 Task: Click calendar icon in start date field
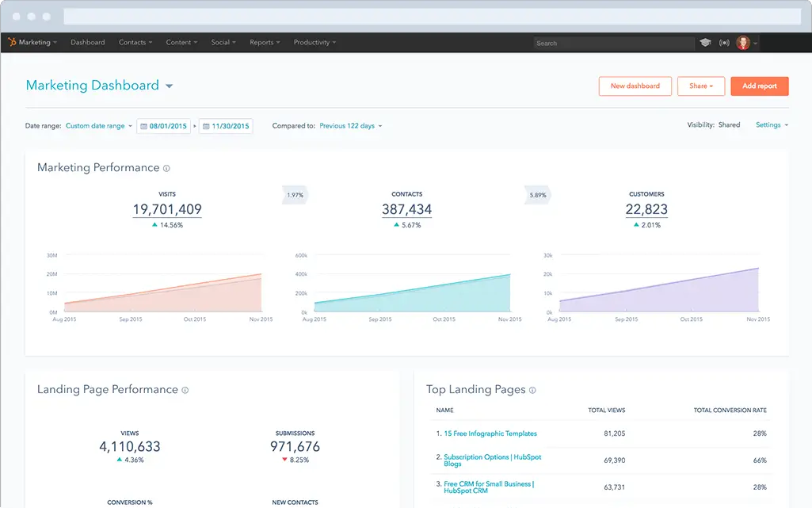144,126
